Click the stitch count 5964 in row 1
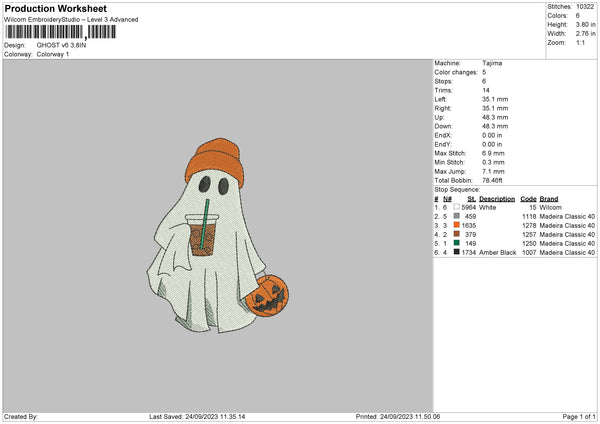 468,207
